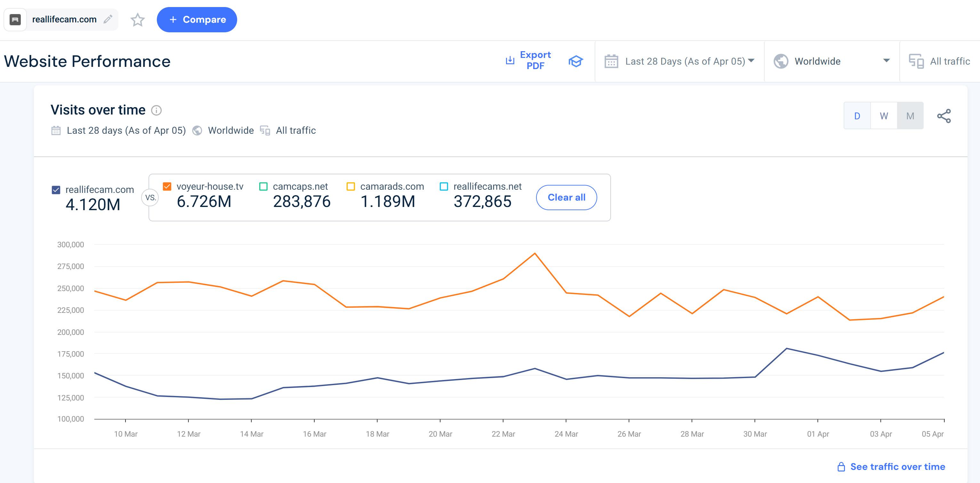The height and width of the screenshot is (483, 980).
Task: Click the Clear all button
Action: click(x=566, y=197)
